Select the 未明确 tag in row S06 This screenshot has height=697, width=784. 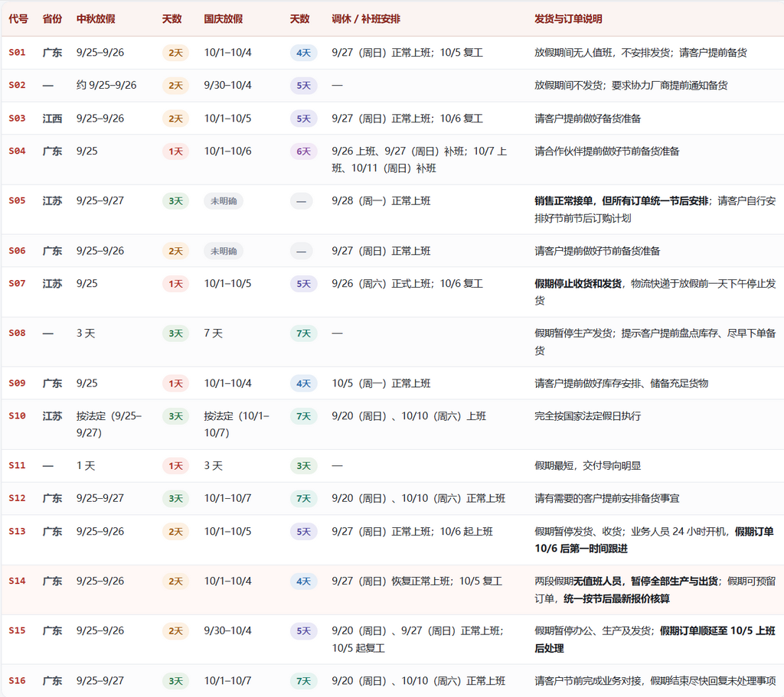coord(224,251)
